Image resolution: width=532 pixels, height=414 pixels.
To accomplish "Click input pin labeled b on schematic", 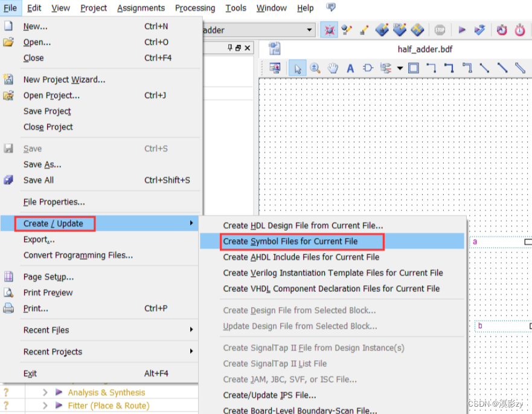I will (504, 326).
